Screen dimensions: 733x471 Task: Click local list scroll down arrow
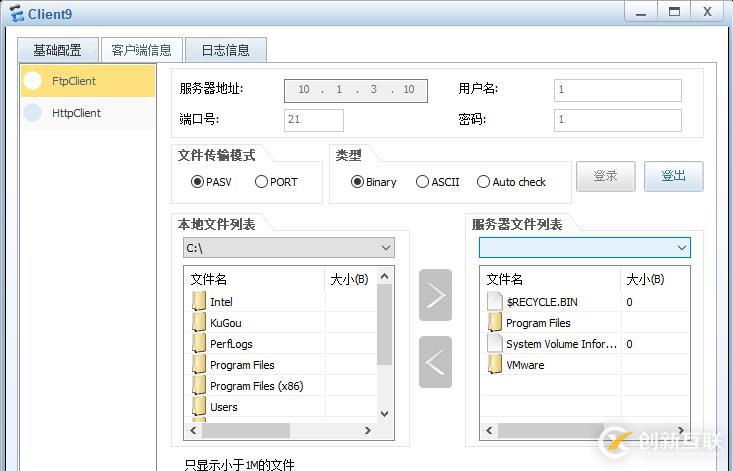click(x=385, y=414)
